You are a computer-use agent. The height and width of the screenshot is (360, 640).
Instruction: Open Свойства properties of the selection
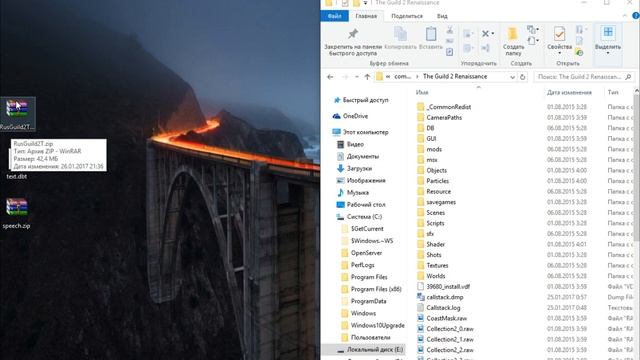[559, 35]
